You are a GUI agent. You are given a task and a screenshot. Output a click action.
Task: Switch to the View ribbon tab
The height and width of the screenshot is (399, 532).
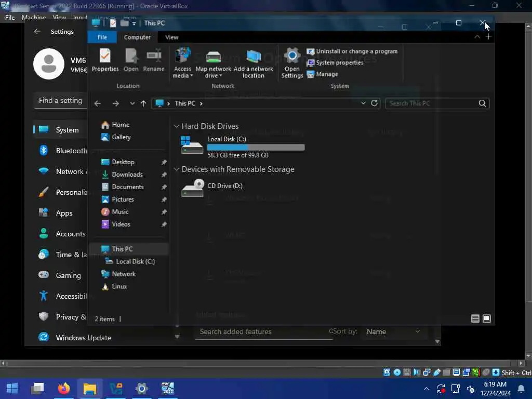[x=171, y=37]
